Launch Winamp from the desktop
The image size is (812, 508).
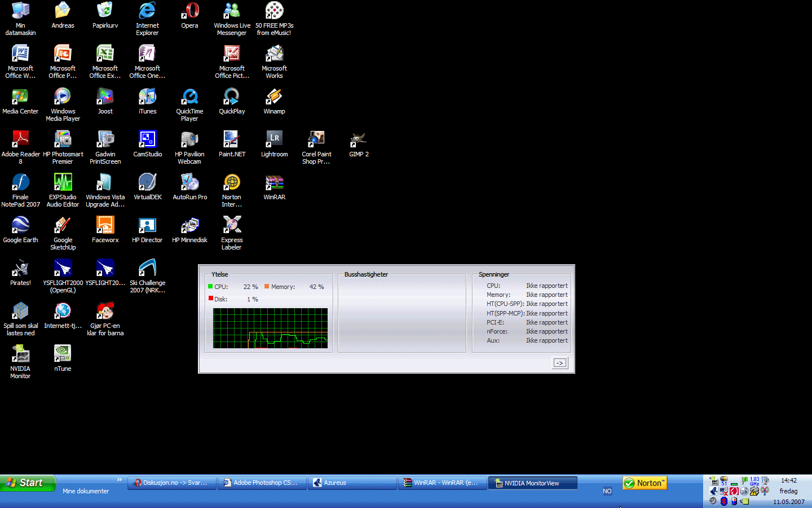tap(274, 101)
